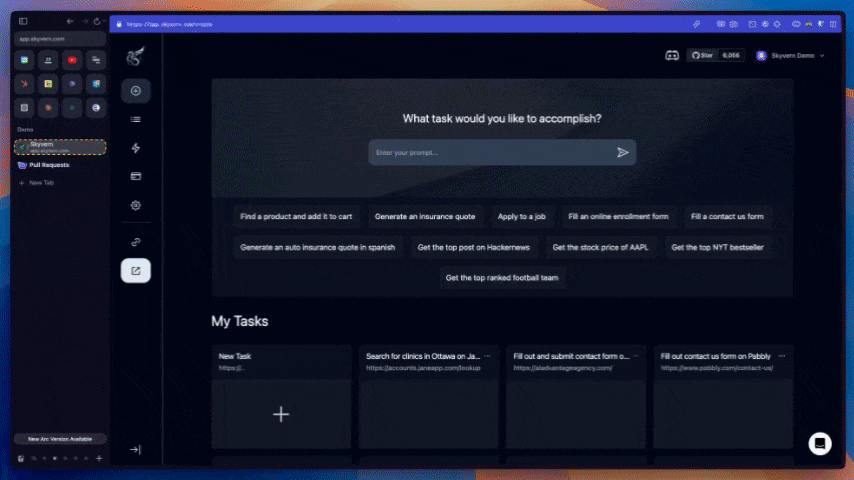Expand the left navigation with the arrow
This screenshot has width=854, height=480.
(x=136, y=450)
